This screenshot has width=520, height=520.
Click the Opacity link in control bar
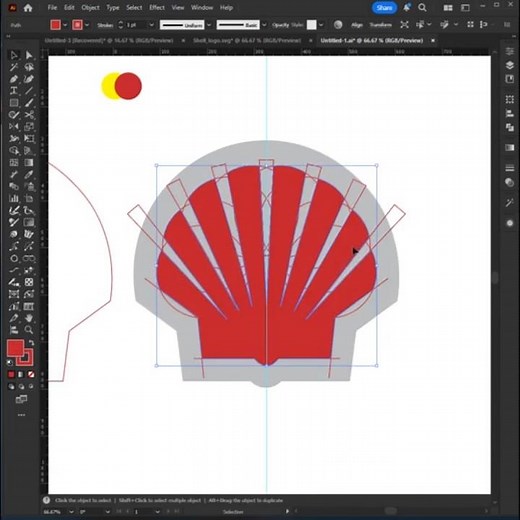281,25
